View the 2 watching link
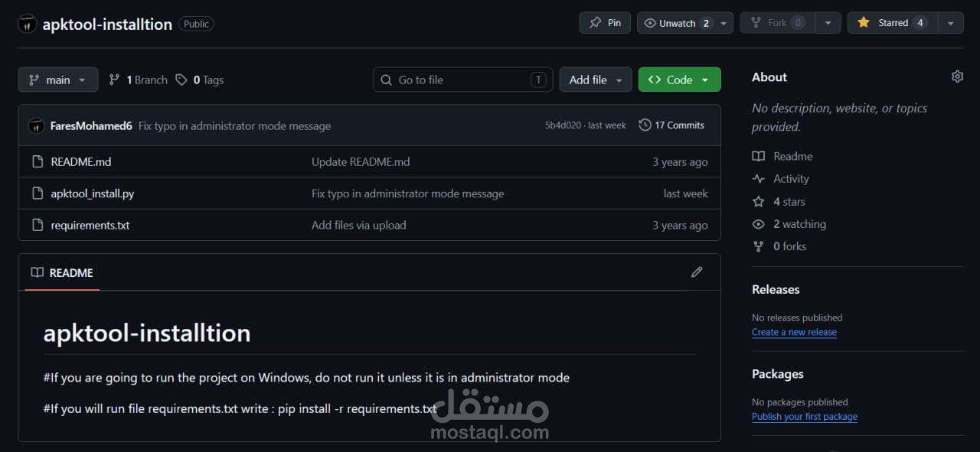Screen dimensions: 980x452 pyautogui.click(x=789, y=224)
